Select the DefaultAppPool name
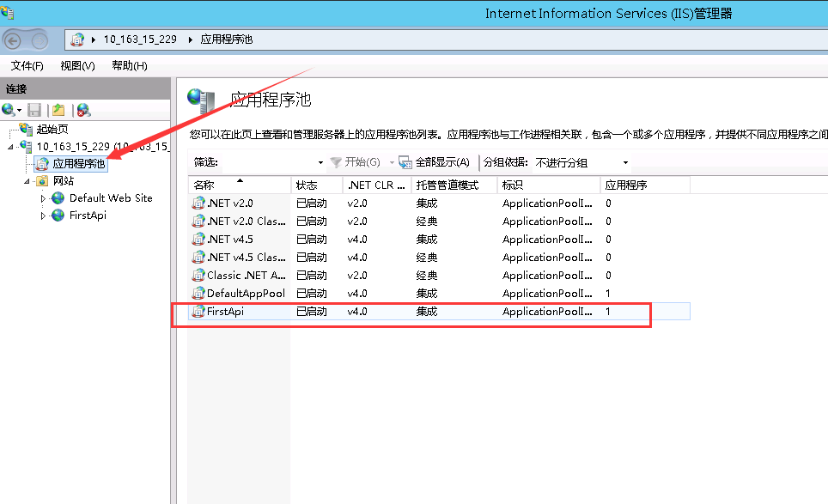The width and height of the screenshot is (828, 504). (x=246, y=293)
